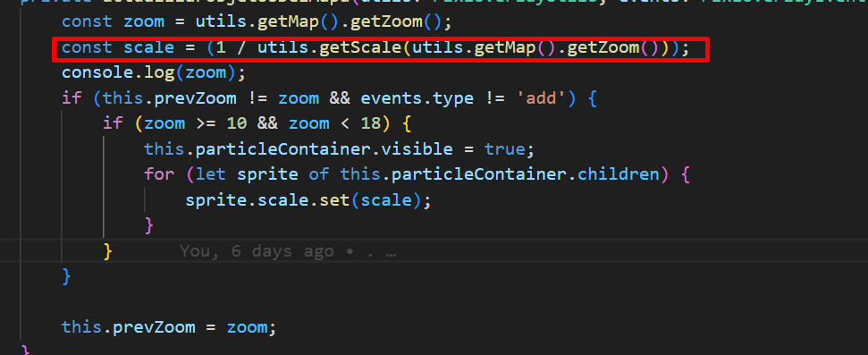Click the getScale method call
Viewport: 868px width, 355px height.
pos(361,48)
